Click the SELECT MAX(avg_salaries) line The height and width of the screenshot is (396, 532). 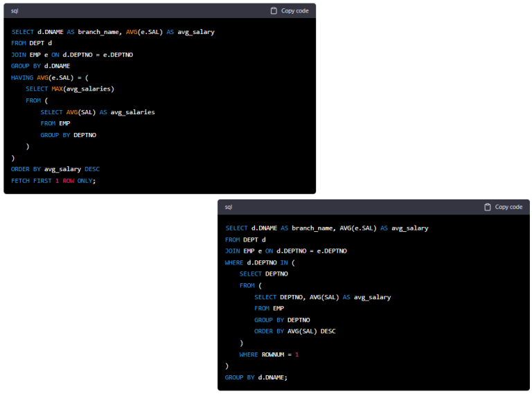(x=69, y=89)
